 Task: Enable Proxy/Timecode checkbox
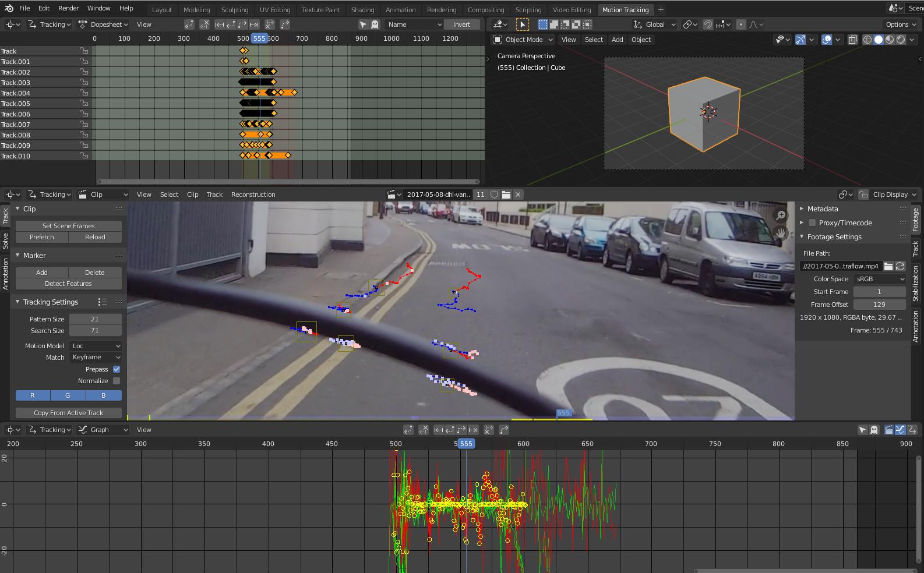click(x=812, y=222)
